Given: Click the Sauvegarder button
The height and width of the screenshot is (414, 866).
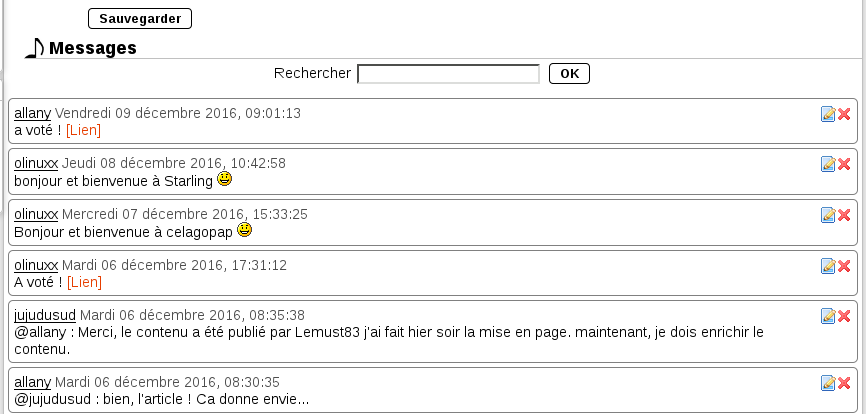Looking at the screenshot, I should coord(140,19).
